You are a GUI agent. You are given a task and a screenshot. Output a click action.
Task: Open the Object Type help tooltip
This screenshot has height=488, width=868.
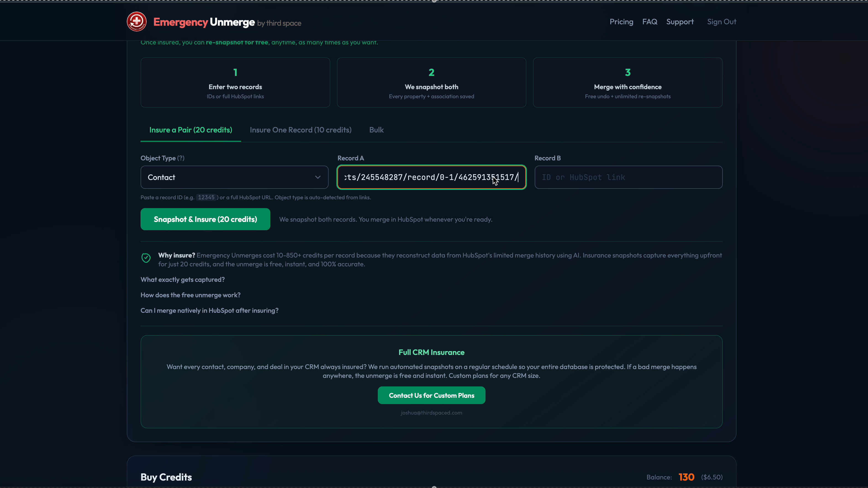tap(181, 158)
